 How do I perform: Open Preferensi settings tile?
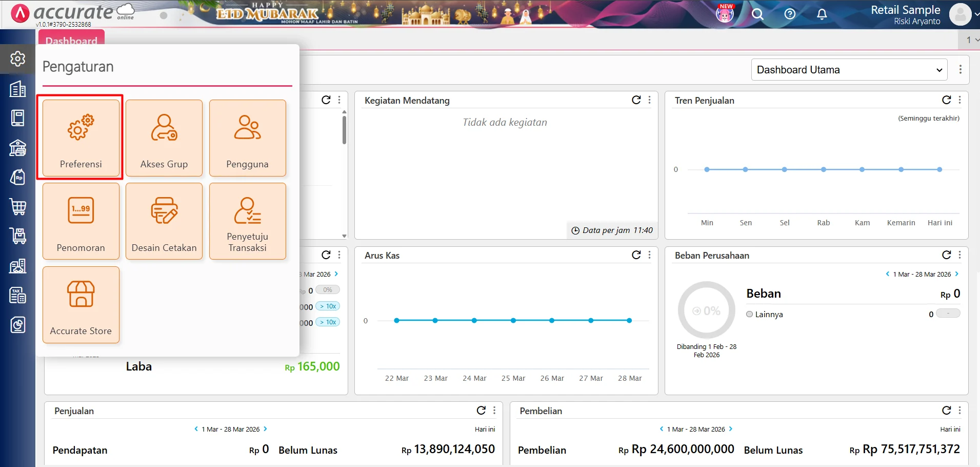pos(81,138)
